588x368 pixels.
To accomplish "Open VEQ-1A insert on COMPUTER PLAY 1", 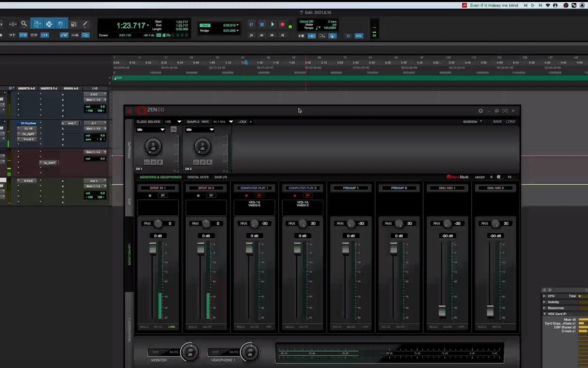I will pyautogui.click(x=255, y=202).
